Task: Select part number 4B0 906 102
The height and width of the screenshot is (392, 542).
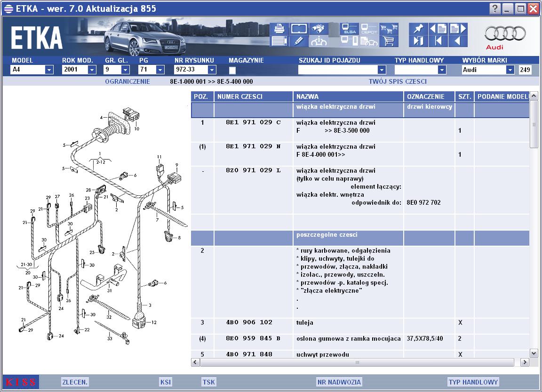Action: click(x=249, y=322)
